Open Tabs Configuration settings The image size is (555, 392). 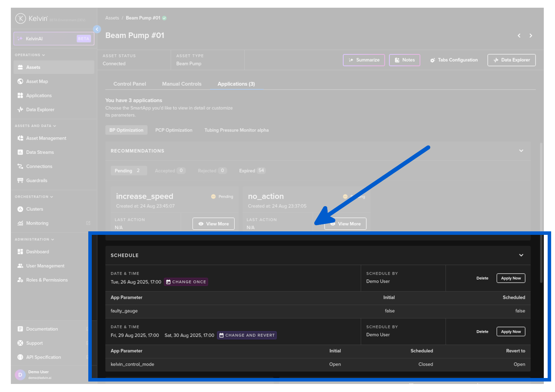454,60
